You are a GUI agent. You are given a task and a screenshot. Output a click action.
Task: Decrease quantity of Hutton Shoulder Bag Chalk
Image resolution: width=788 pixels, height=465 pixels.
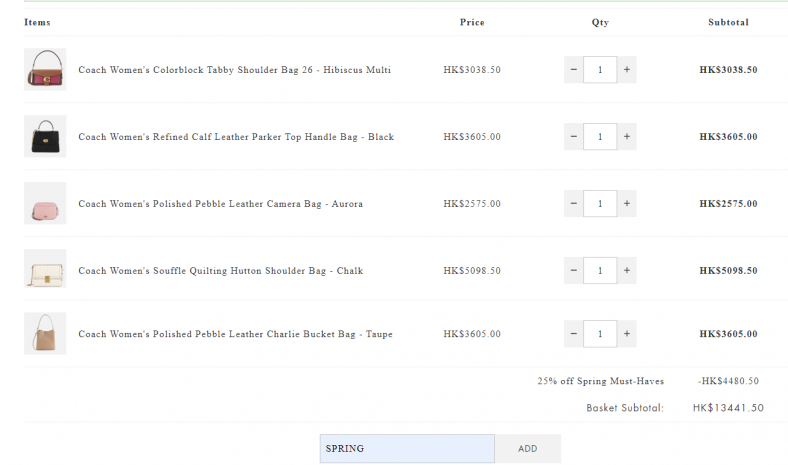[x=573, y=270]
